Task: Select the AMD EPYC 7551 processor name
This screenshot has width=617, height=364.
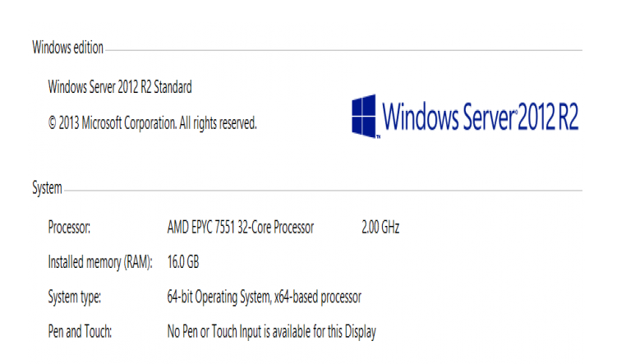Action: tap(240, 227)
